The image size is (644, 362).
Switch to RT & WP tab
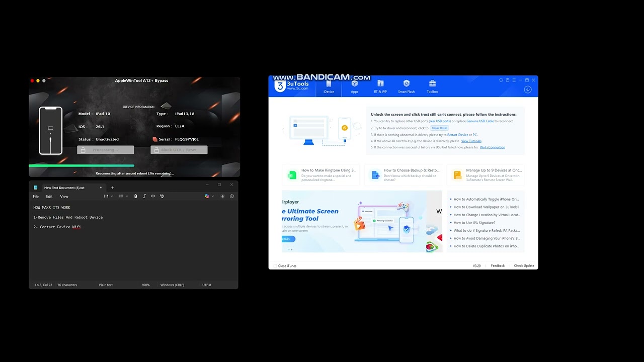pos(380,86)
